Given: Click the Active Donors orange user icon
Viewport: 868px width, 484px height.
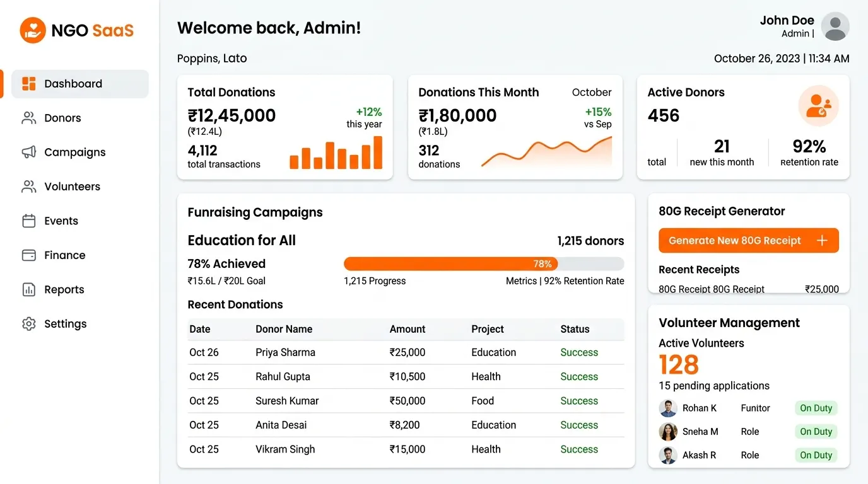Looking at the screenshot, I should click(819, 105).
